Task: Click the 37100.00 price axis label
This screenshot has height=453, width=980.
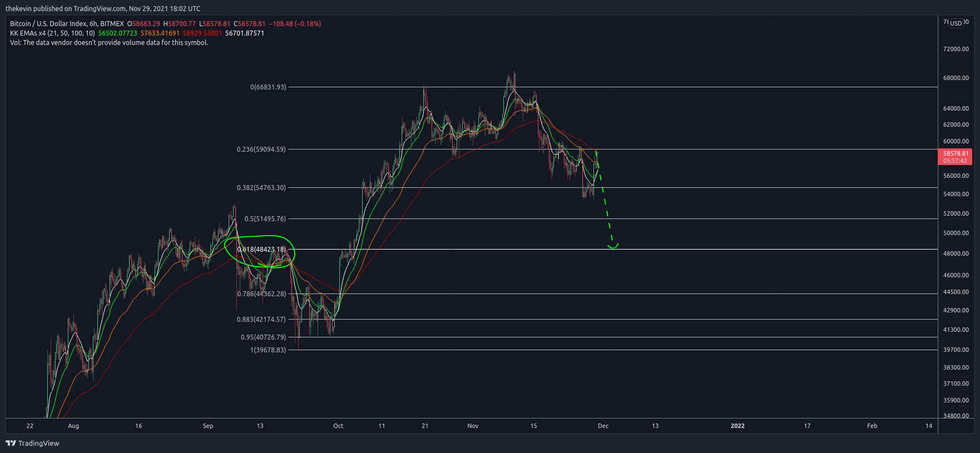Action: coord(956,384)
